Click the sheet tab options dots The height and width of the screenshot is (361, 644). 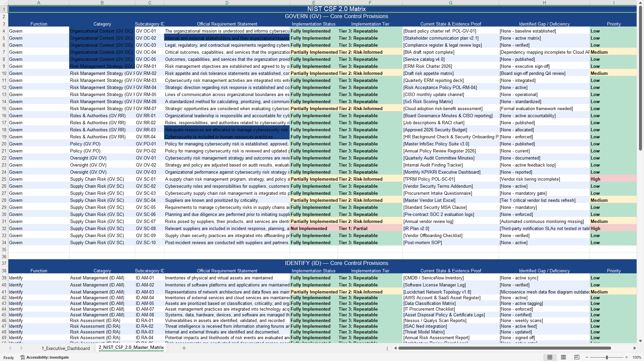(x=387, y=349)
